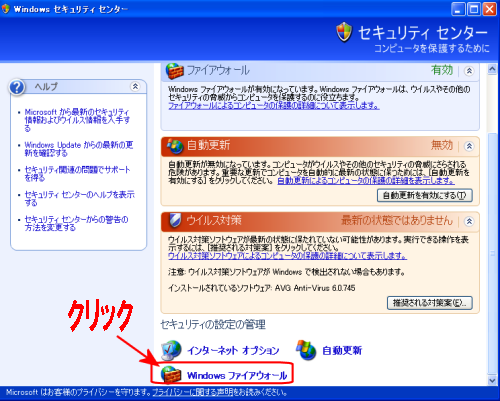The height and width of the screenshot is (401, 500).
Task: Collapse the ファイアウォール section chevron
Action: (x=469, y=71)
